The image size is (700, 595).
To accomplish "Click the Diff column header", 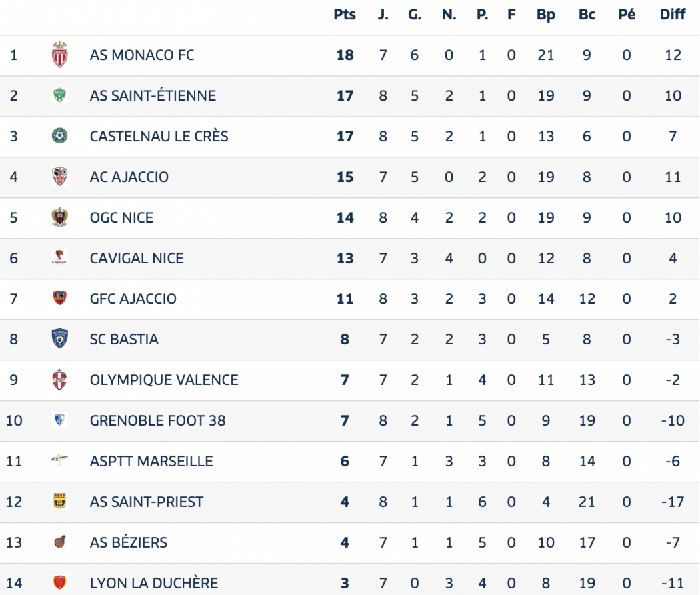I will click(x=672, y=15).
